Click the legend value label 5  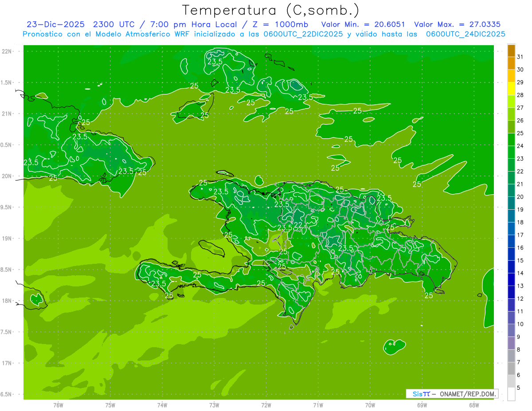pos(519,388)
